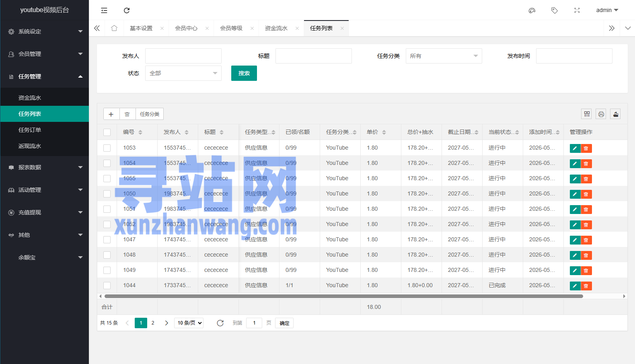Sort by 单价 column arrows

pyautogui.click(x=384, y=132)
